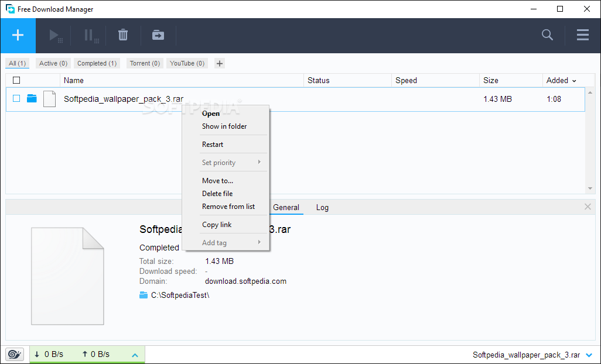Sort by the Status column header
The height and width of the screenshot is (364, 601).
pyautogui.click(x=319, y=80)
